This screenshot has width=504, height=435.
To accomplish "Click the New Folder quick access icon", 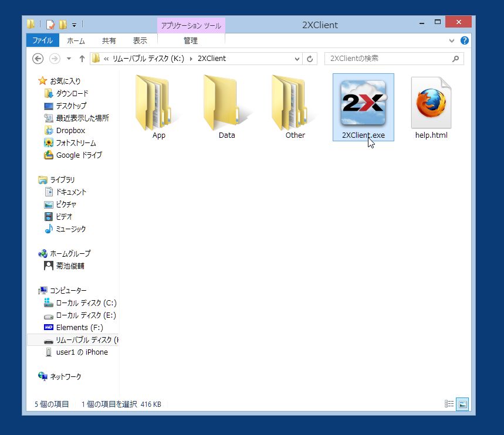I will pyautogui.click(x=63, y=25).
